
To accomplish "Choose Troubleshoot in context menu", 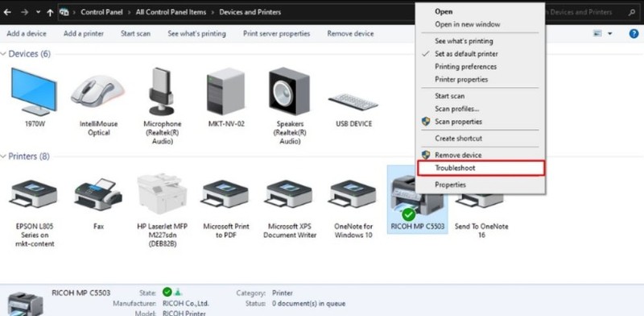I will [x=481, y=168].
